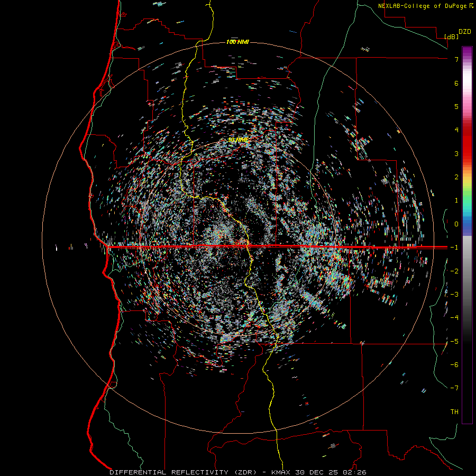Click the 5 value on the color scale
476x476 pixels.
click(456, 106)
